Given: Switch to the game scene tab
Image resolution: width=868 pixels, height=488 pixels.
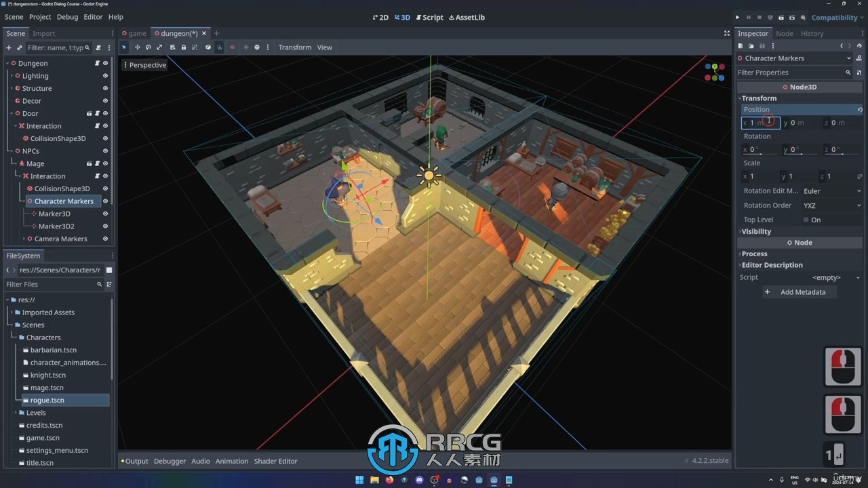Looking at the screenshot, I should pos(134,33).
